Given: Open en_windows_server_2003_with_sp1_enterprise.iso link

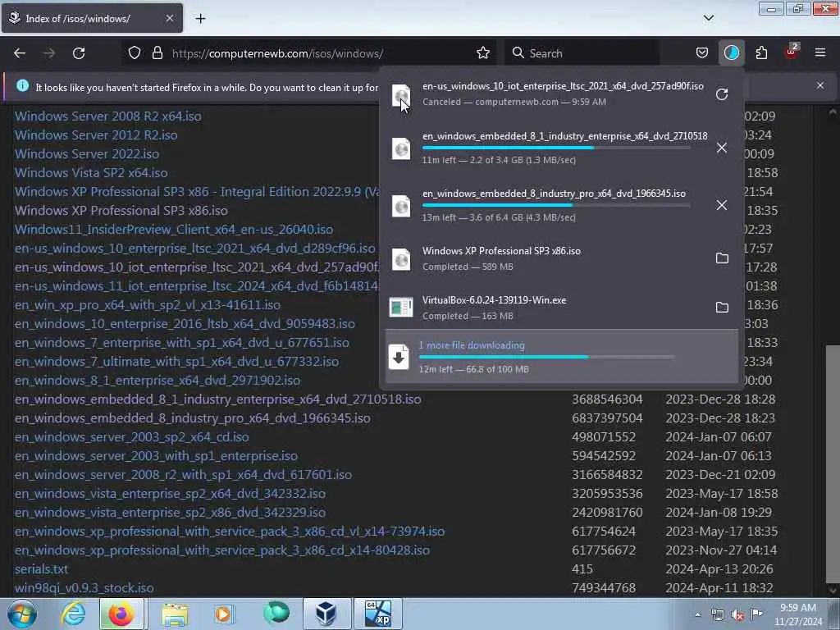Looking at the screenshot, I should pyautogui.click(x=156, y=456).
